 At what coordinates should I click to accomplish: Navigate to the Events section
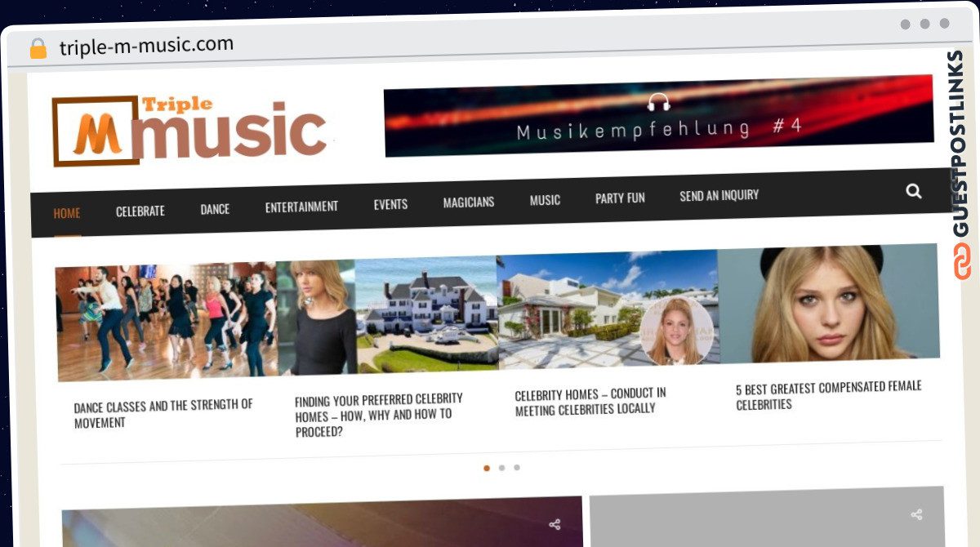(x=390, y=204)
